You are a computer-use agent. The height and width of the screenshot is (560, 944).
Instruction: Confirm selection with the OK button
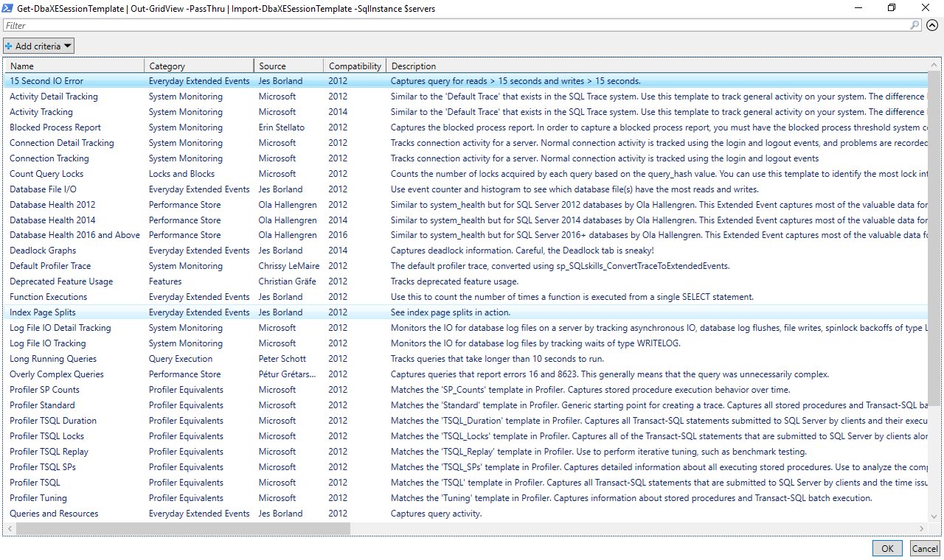point(887,548)
